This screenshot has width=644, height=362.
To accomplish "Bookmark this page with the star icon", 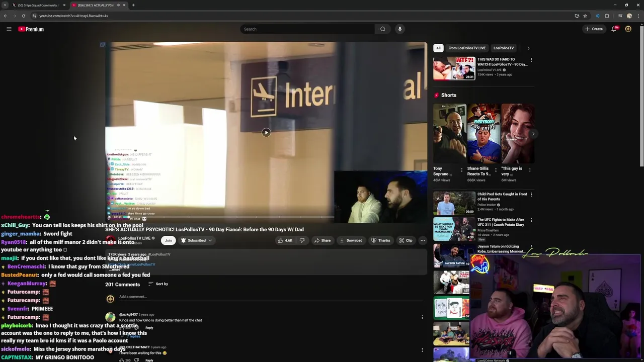I will click(585, 16).
